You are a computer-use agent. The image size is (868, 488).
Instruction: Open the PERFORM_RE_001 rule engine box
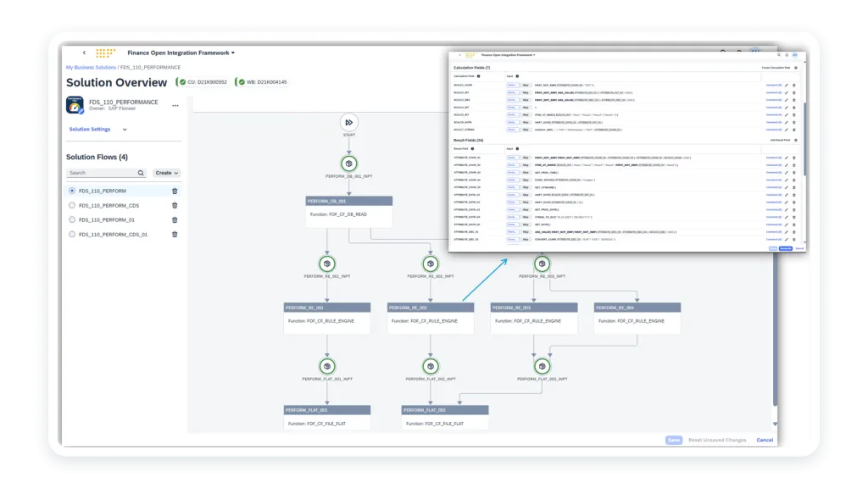click(327, 318)
